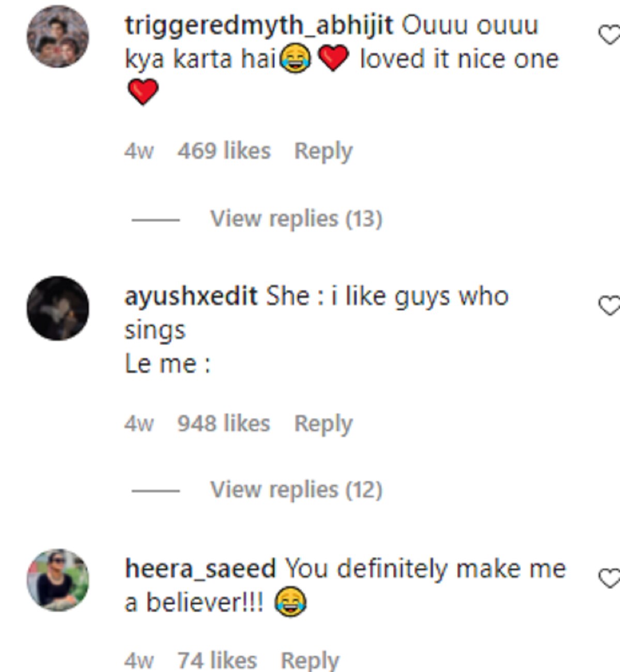Screen dimensions: 620x672
Task: Open the heera_saeed username link
Action: coord(200,569)
